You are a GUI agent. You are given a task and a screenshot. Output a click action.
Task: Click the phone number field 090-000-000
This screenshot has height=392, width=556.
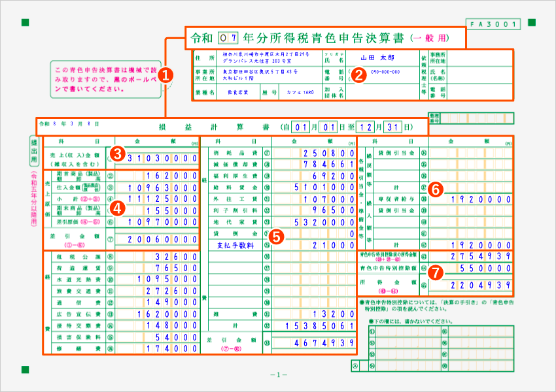coord(385,73)
